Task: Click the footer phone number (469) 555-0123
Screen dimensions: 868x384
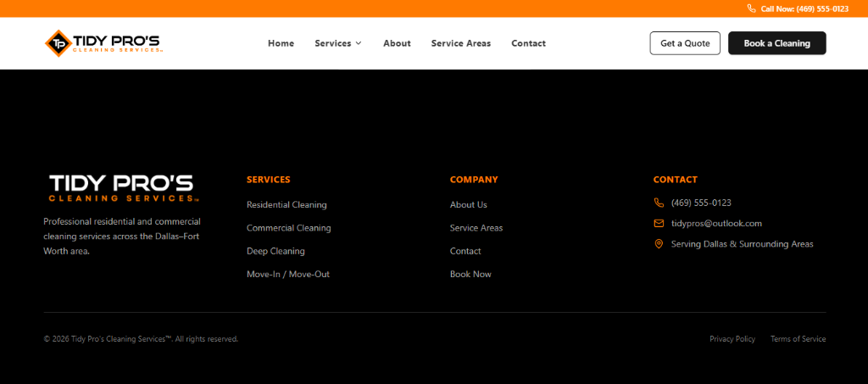Action: (701, 203)
